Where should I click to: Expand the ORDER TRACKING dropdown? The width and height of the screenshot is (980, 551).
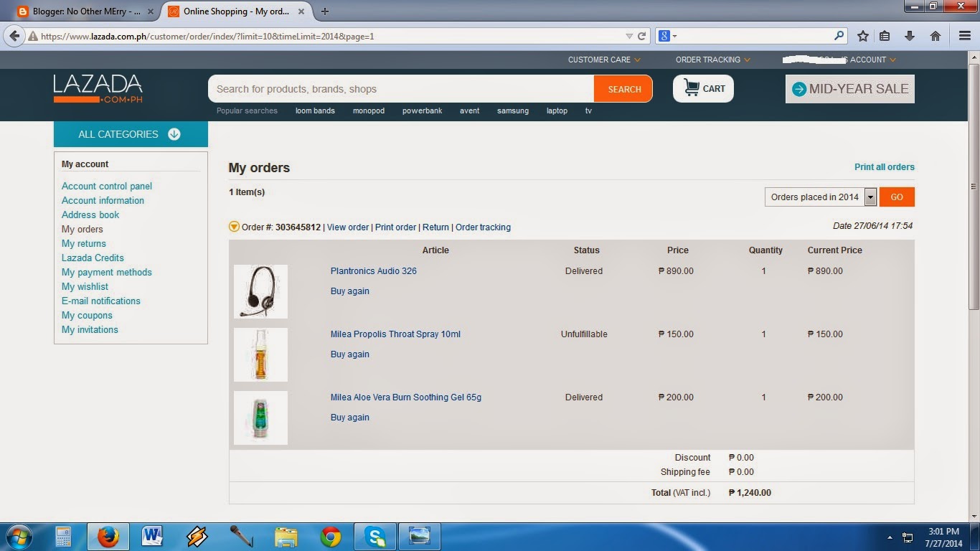coord(712,60)
